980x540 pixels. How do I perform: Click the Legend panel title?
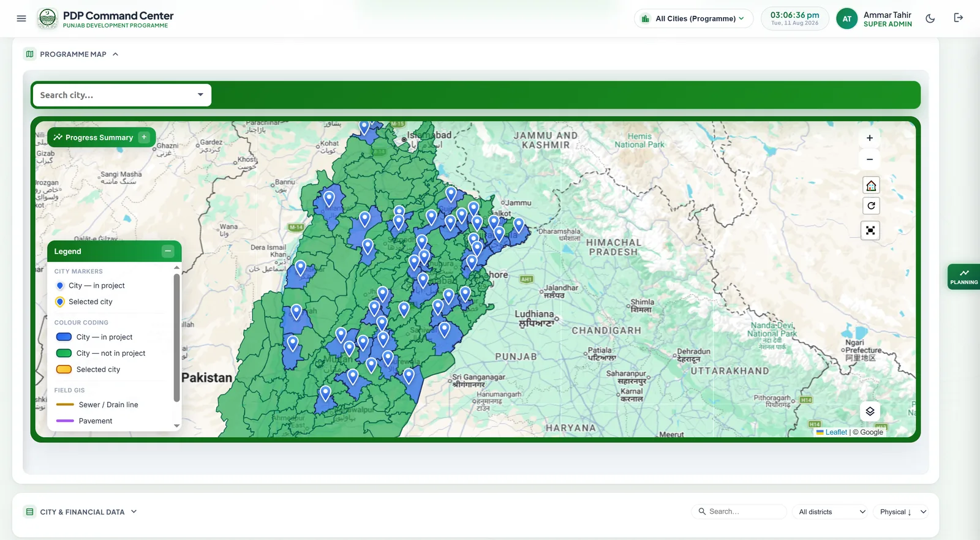[67, 252]
